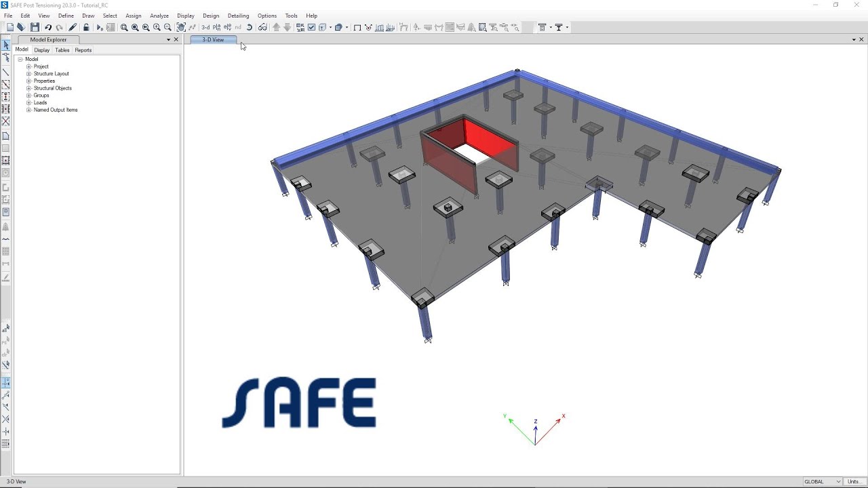This screenshot has width=868, height=488.
Task: Select the 'Structural Objects' tree label
Action: pos(53,88)
